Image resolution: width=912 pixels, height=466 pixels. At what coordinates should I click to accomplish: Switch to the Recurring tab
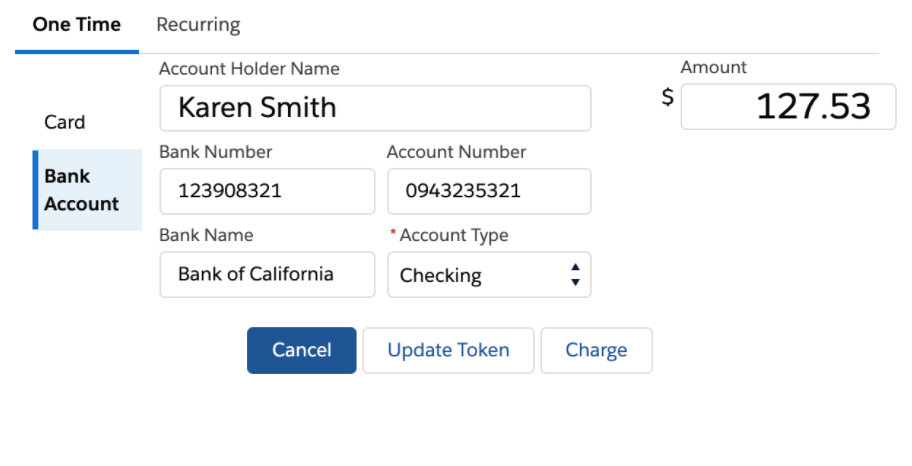click(198, 25)
